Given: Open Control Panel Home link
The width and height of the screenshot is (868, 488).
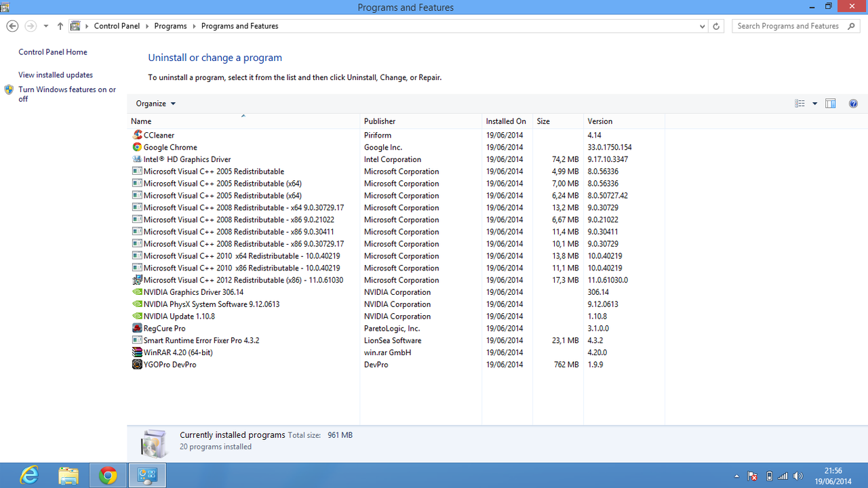Looking at the screenshot, I should coord(53,52).
